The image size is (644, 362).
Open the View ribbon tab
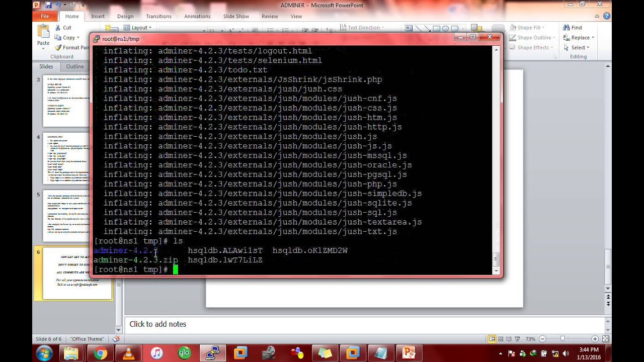tap(296, 16)
